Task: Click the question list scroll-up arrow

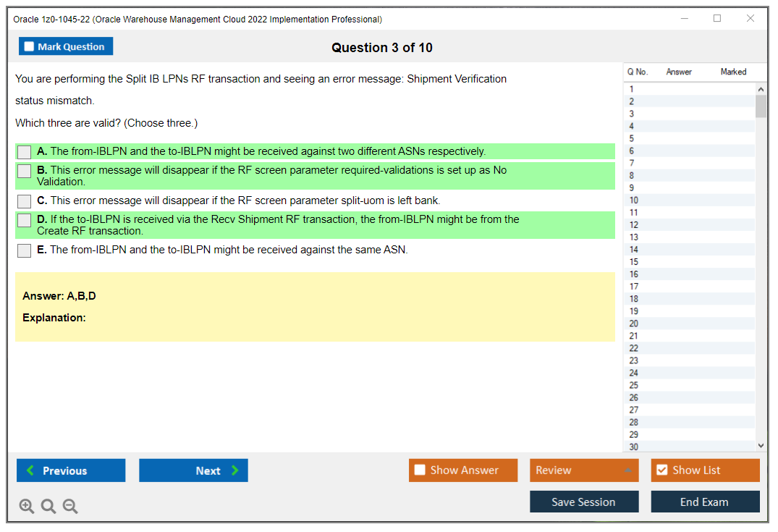Action: 761,88
